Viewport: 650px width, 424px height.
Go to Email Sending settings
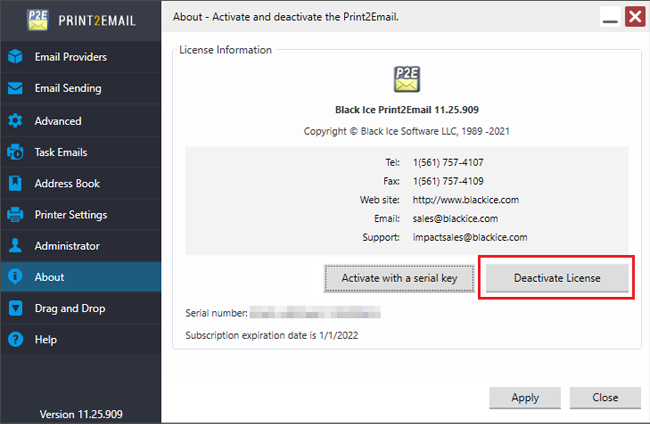tap(81, 88)
